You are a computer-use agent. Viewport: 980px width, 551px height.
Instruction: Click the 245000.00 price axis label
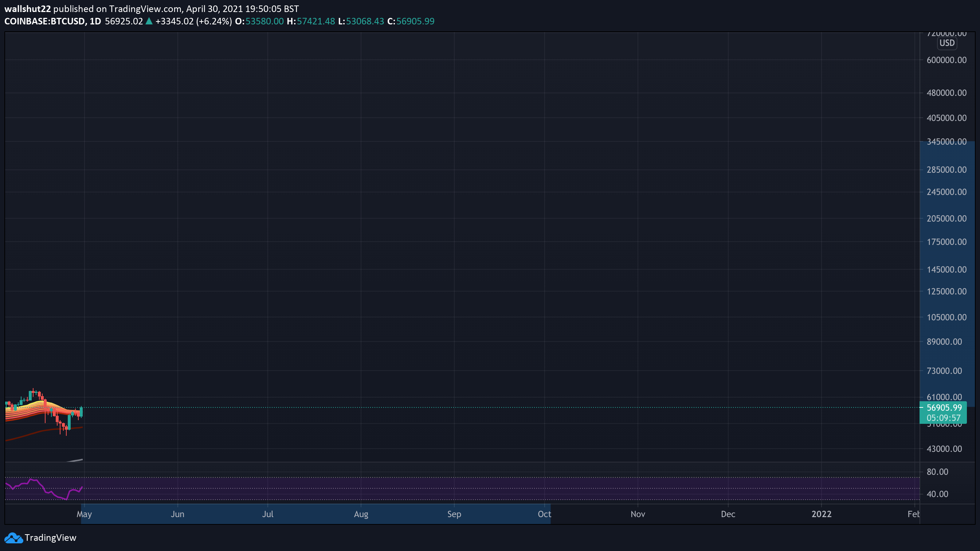[946, 192]
